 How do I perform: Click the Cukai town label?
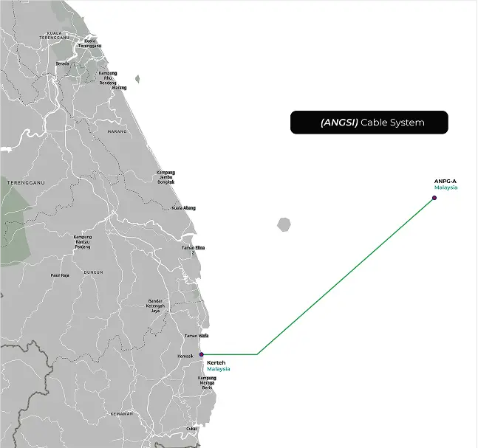[191, 429]
